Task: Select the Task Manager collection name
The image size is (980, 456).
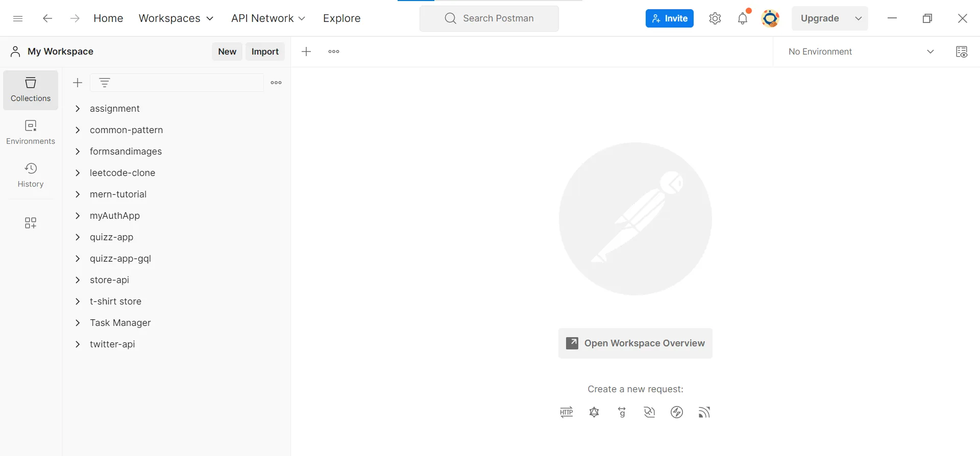Action: point(120,323)
